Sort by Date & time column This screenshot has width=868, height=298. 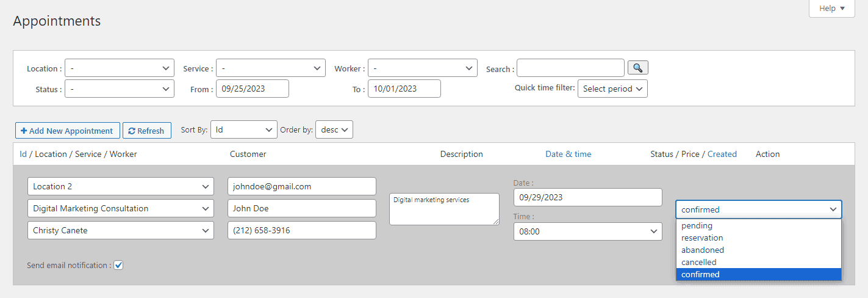coord(568,154)
